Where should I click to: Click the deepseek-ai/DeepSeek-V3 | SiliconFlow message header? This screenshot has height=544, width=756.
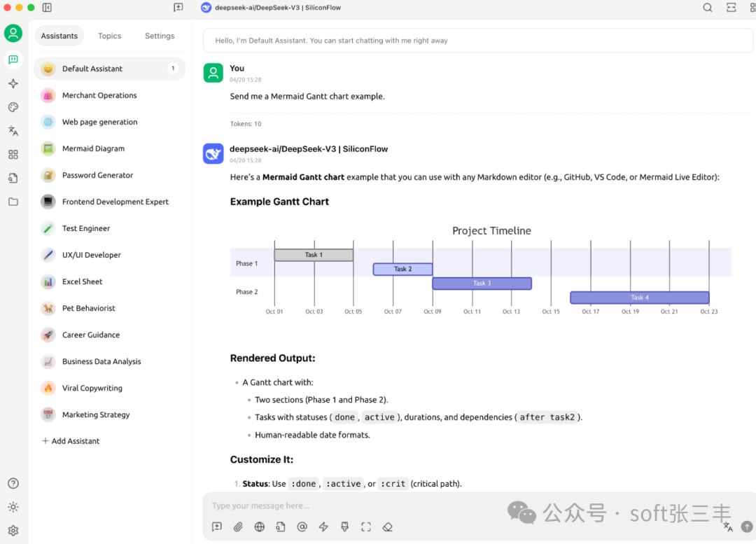point(309,149)
